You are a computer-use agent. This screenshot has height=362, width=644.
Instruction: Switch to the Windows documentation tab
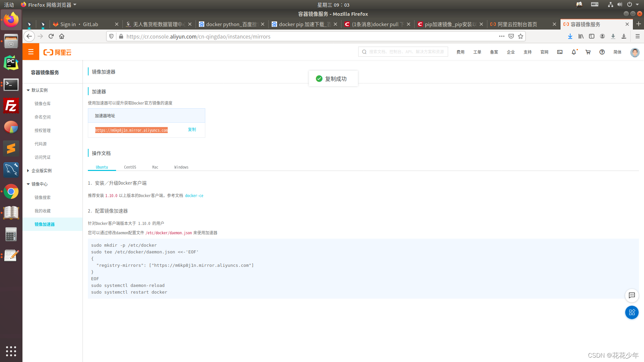181,167
